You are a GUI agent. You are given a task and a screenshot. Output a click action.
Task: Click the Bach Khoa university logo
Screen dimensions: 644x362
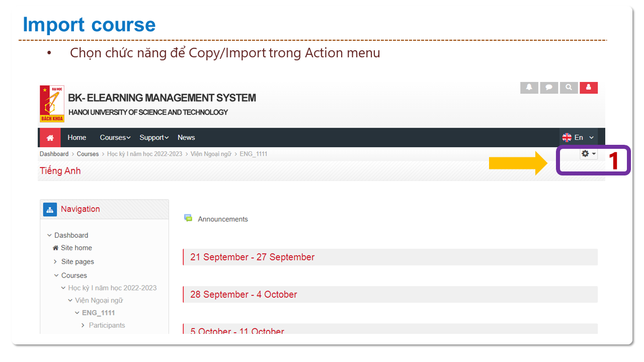(52, 104)
